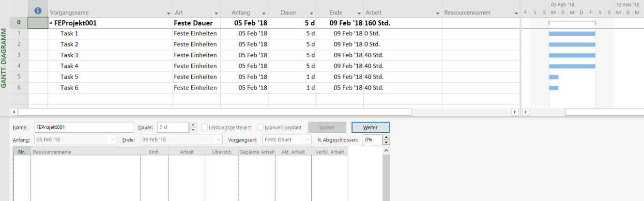
Task: Select the Gantt bar for Task 5
Action: click(x=553, y=77)
